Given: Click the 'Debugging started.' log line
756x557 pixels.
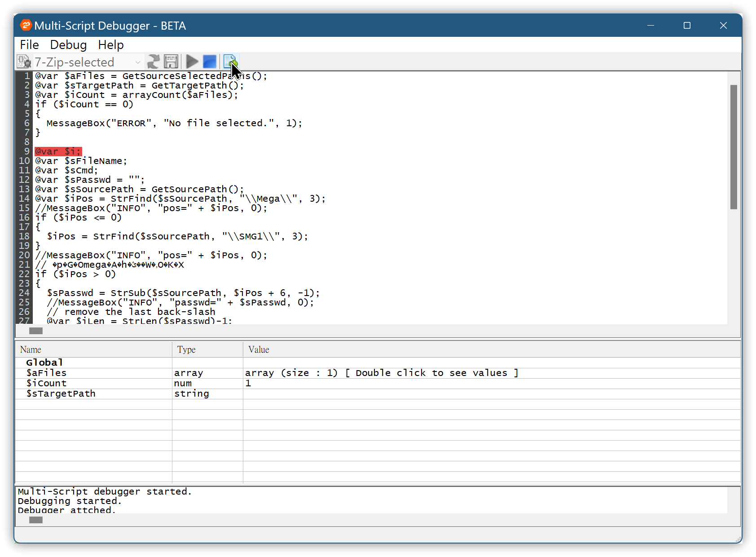Looking at the screenshot, I should pyautogui.click(x=70, y=501).
